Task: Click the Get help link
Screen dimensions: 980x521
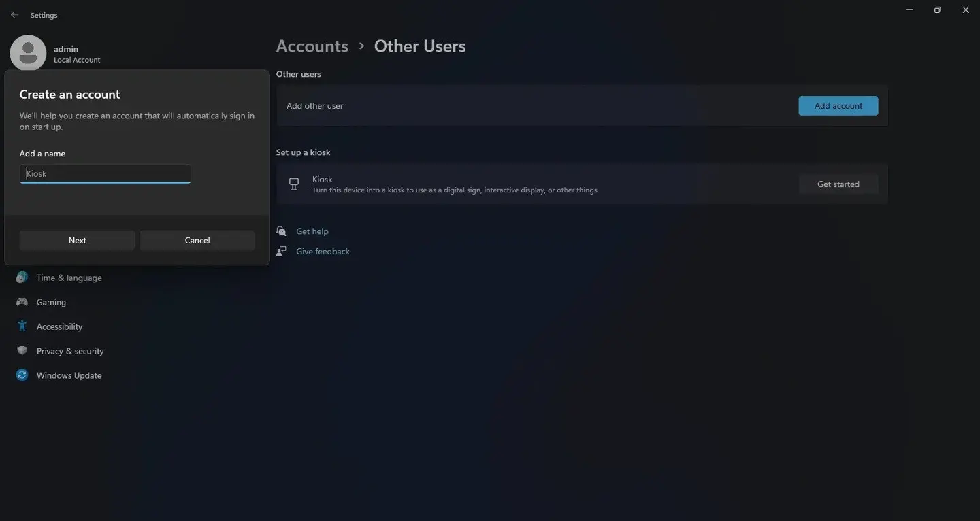Action: (x=312, y=231)
